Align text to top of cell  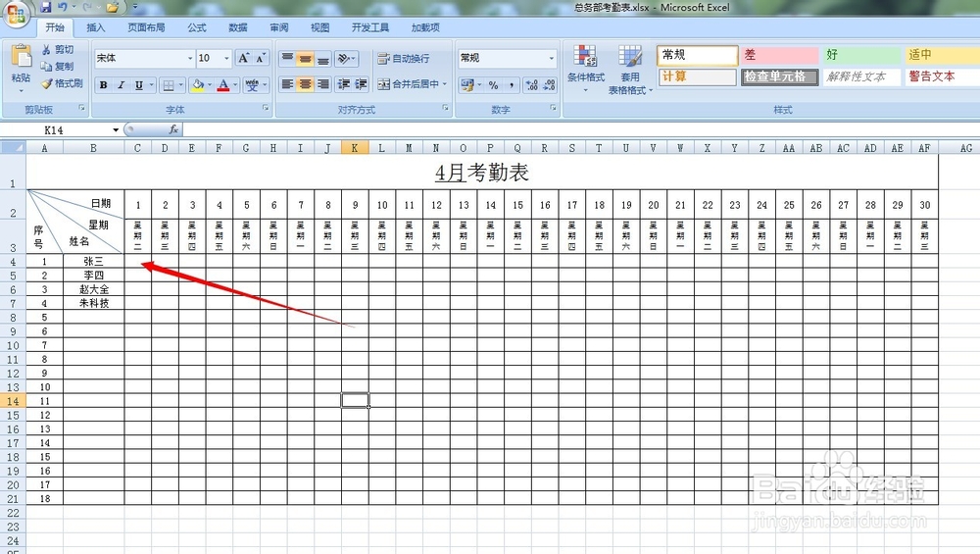[287, 59]
